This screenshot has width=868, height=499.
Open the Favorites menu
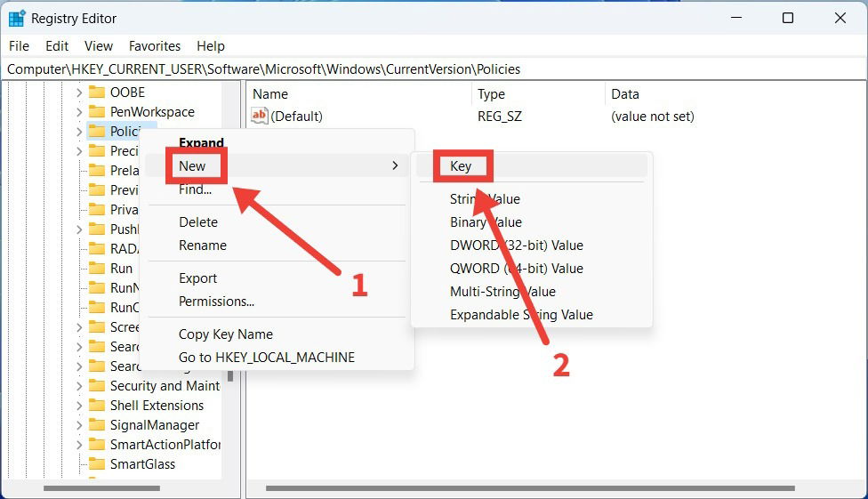[155, 46]
